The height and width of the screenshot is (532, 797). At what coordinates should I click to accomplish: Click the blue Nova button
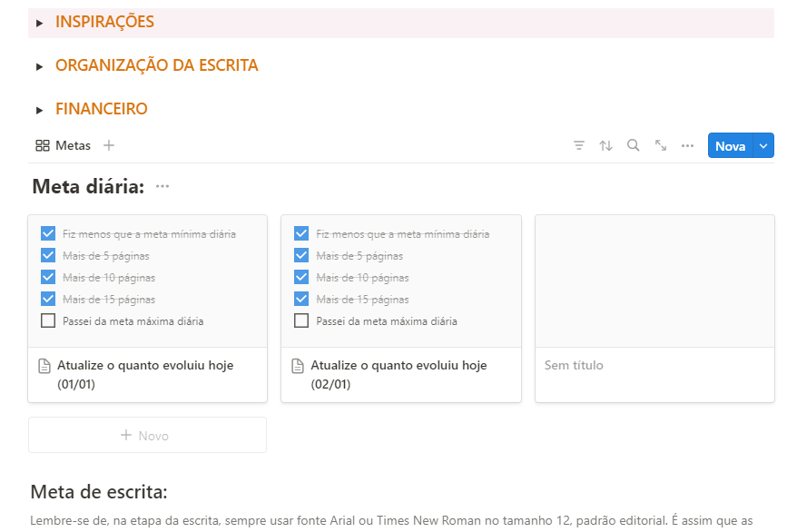[x=730, y=146]
